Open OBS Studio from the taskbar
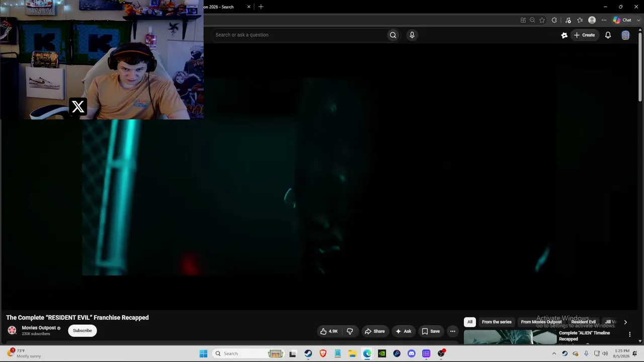Viewport: 644px width, 362px height. click(441, 353)
